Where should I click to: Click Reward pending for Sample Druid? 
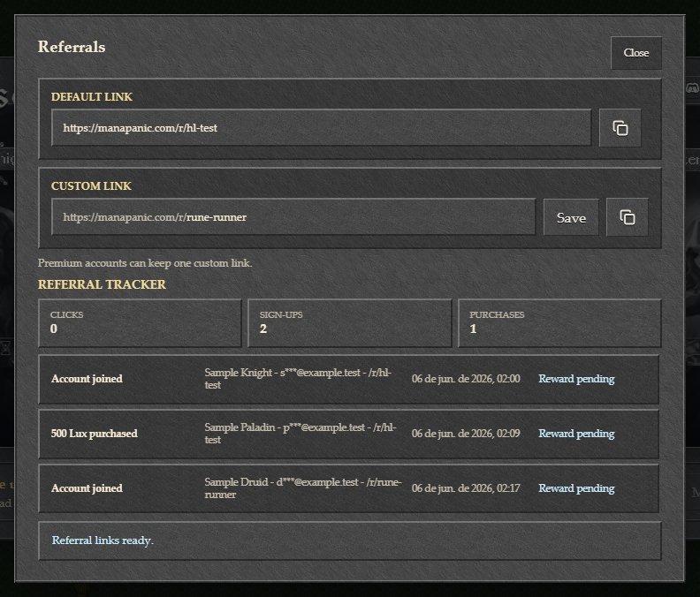click(x=576, y=488)
